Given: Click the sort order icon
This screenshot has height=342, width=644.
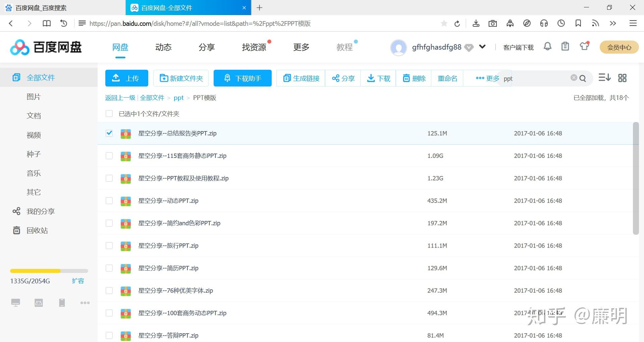Looking at the screenshot, I should click(604, 78).
